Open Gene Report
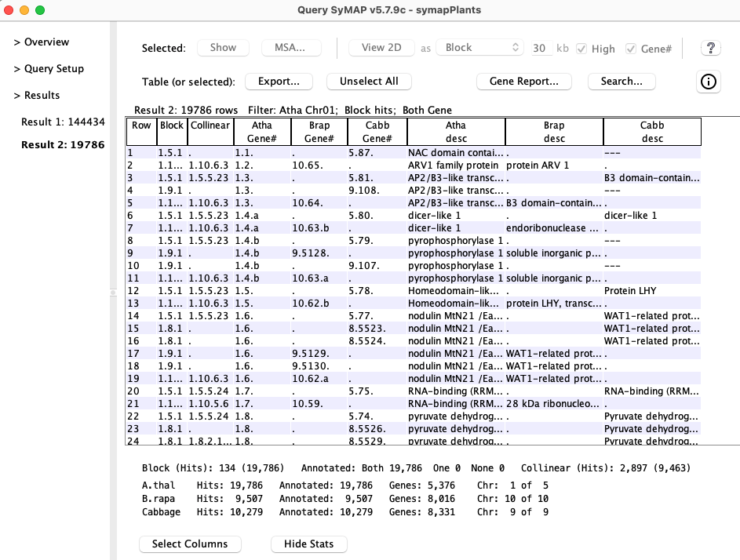This screenshot has height=560, width=740. [523, 81]
